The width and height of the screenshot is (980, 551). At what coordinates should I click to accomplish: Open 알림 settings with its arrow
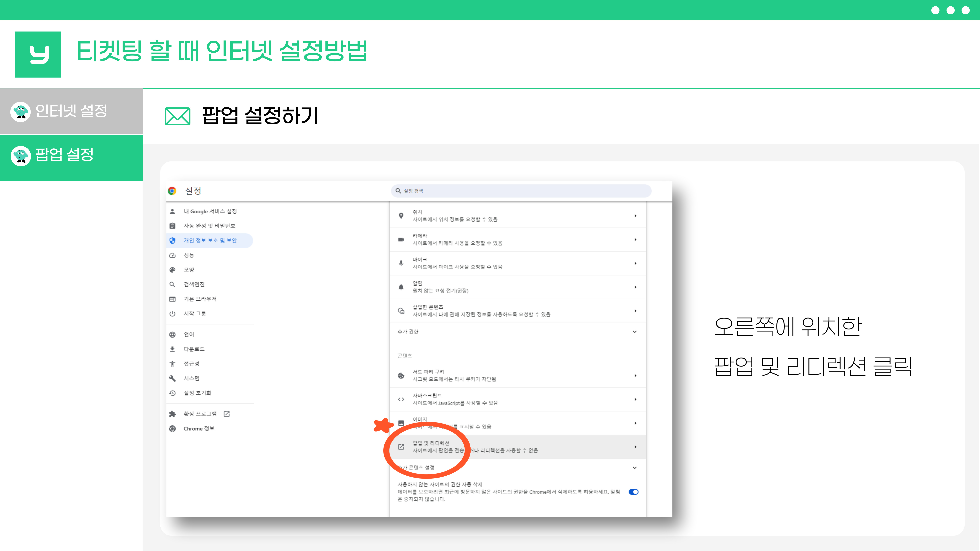[x=635, y=287]
